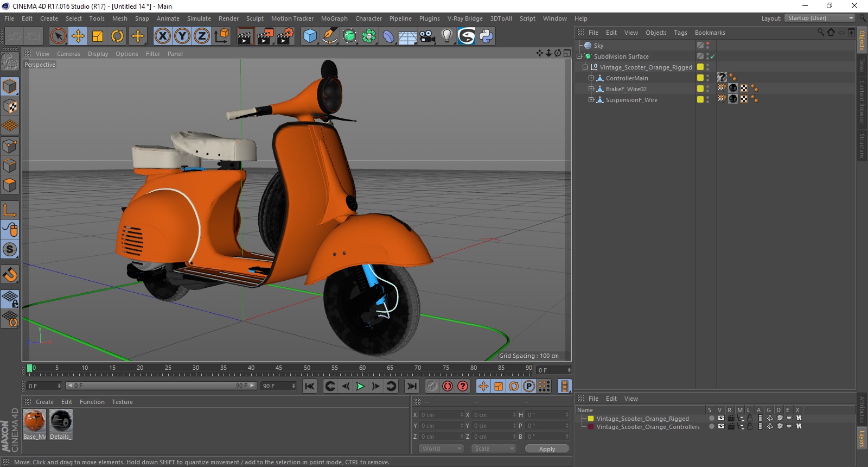Add a Cube primitive object

(310, 36)
